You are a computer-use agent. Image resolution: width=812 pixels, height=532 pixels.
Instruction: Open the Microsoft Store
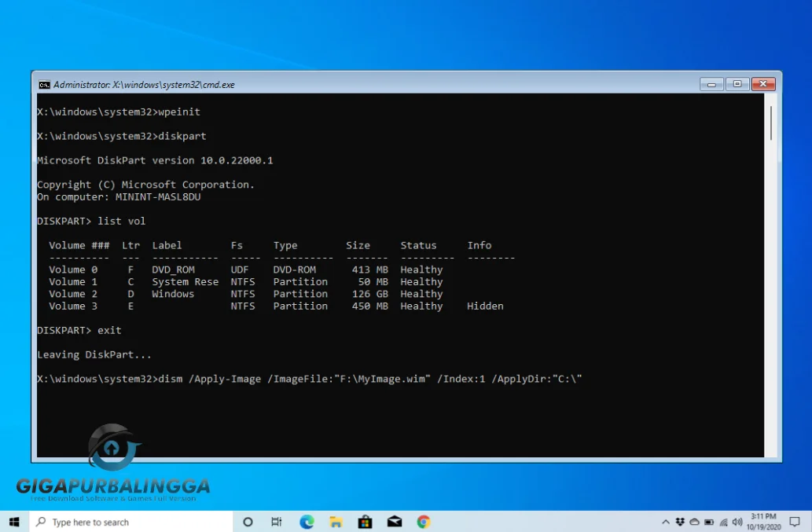[x=365, y=521]
